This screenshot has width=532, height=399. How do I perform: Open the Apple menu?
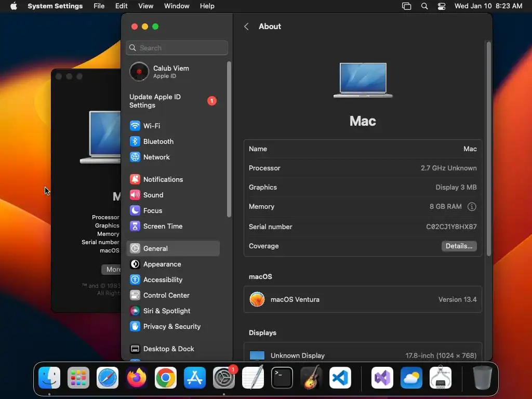click(14, 6)
